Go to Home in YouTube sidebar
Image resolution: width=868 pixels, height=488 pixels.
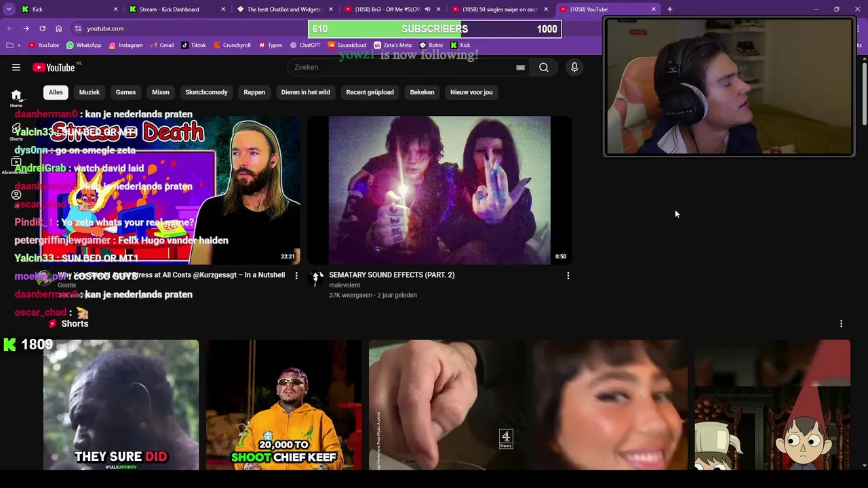click(x=16, y=98)
